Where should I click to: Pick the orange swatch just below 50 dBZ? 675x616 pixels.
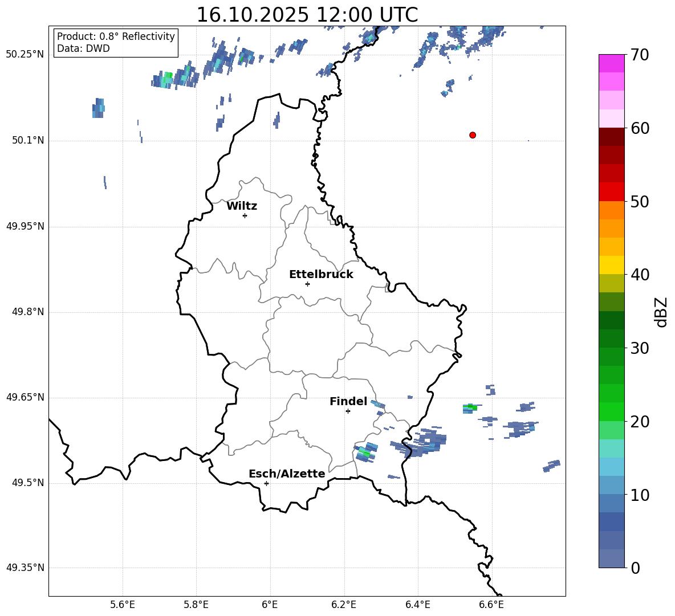(x=612, y=210)
